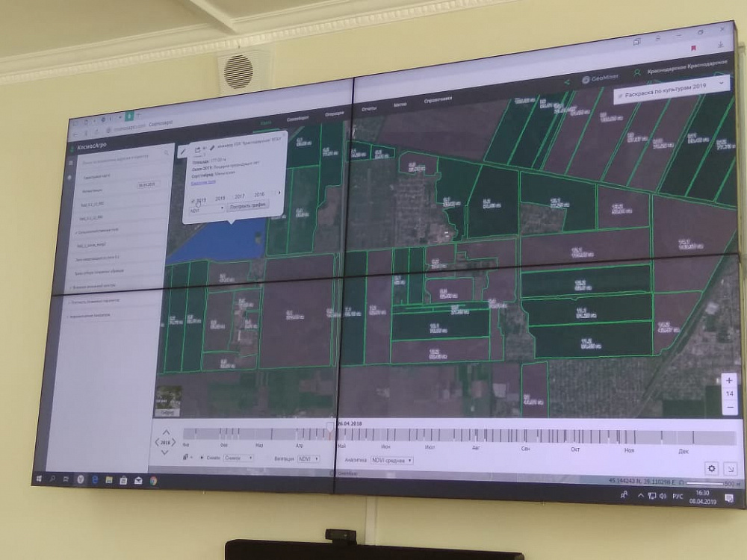Screen dimensions: 747x560
Task: Click right arrow after year 2016 in popup
Action: click(x=279, y=193)
